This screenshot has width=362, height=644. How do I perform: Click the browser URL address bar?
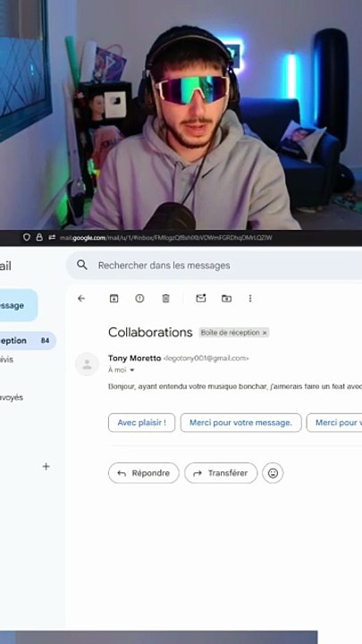165,237
